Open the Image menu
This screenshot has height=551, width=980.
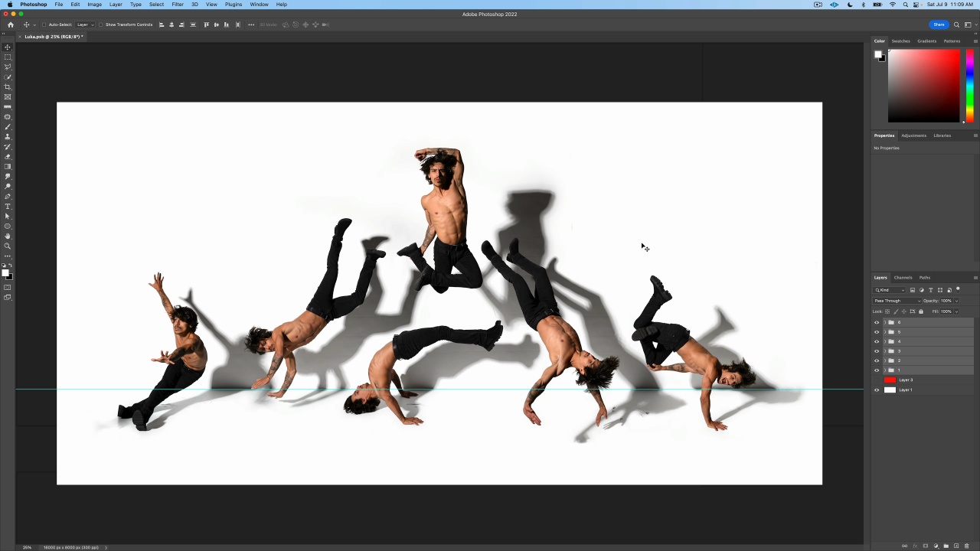(x=94, y=5)
